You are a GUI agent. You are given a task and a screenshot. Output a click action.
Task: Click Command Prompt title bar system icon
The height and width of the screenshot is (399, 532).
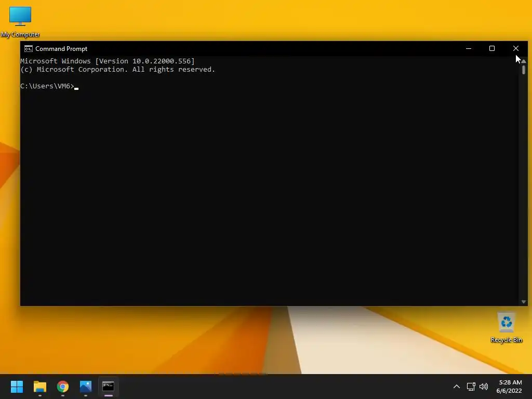tap(29, 49)
